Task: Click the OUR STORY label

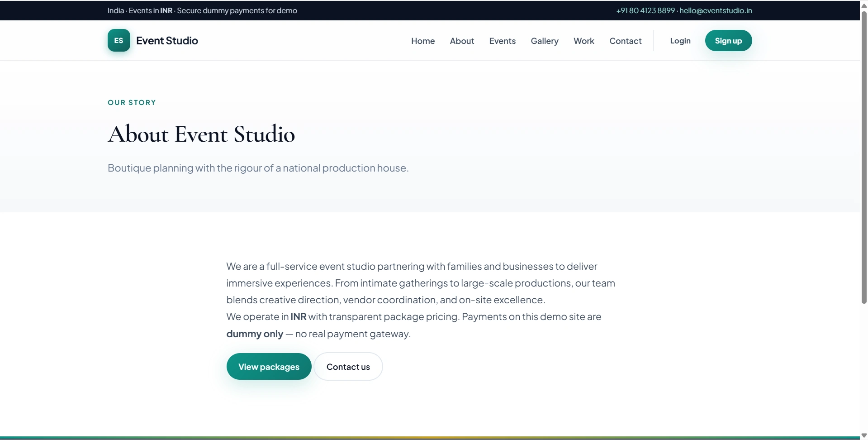Action: pos(132,103)
